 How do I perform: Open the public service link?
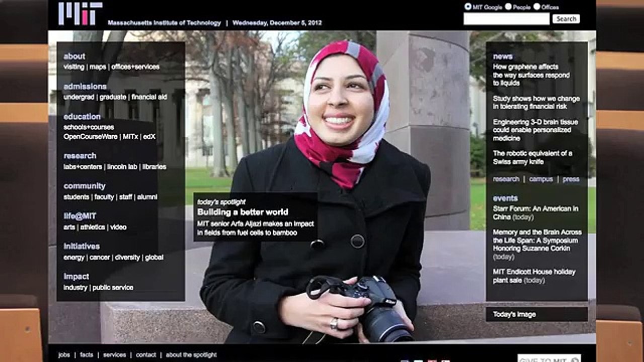pos(113,288)
